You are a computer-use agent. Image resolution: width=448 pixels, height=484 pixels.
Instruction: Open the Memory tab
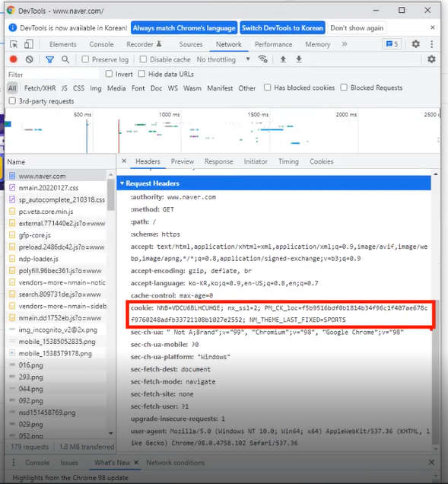(x=318, y=44)
